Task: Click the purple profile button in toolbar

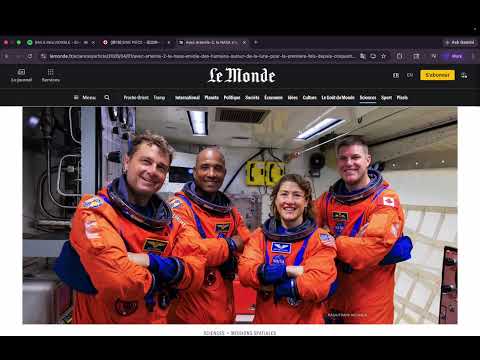Action: 454,56
